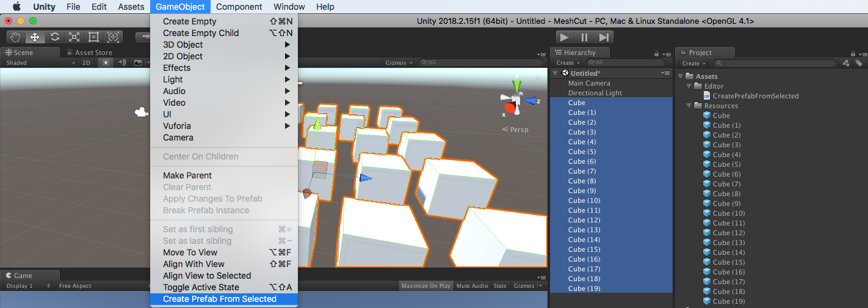The image size is (868, 308).
Task: Click the green Y axis of orientation gizmo
Action: 517,86
